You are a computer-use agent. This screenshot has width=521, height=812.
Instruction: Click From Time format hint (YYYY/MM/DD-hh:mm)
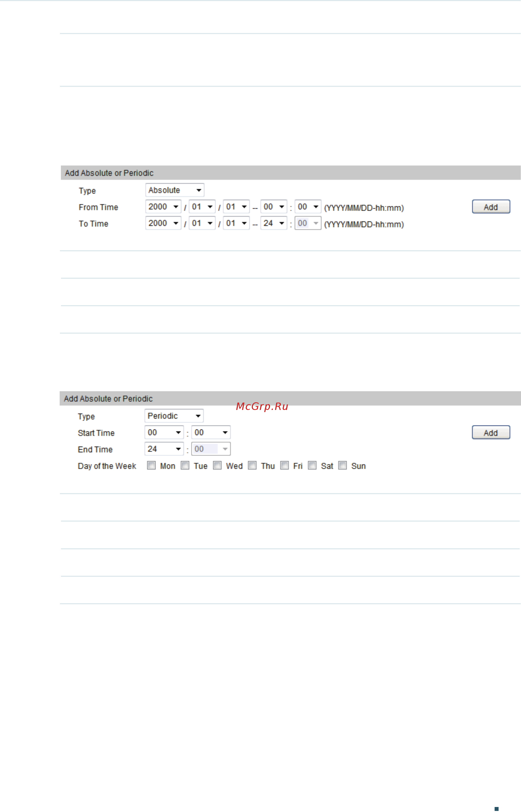(x=364, y=208)
